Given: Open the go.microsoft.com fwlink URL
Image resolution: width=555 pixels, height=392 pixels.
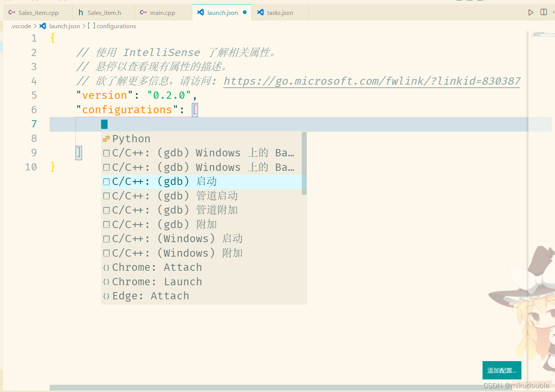Looking at the screenshot, I should point(372,81).
